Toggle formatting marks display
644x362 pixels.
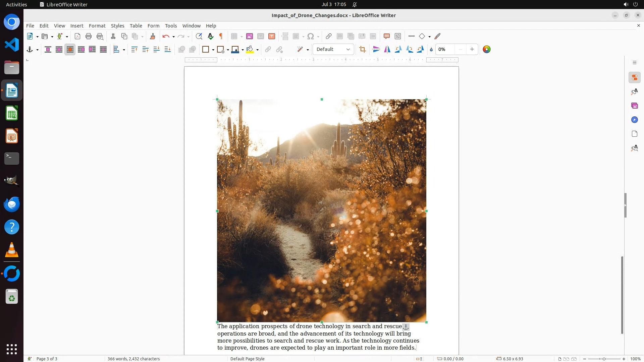221,36
